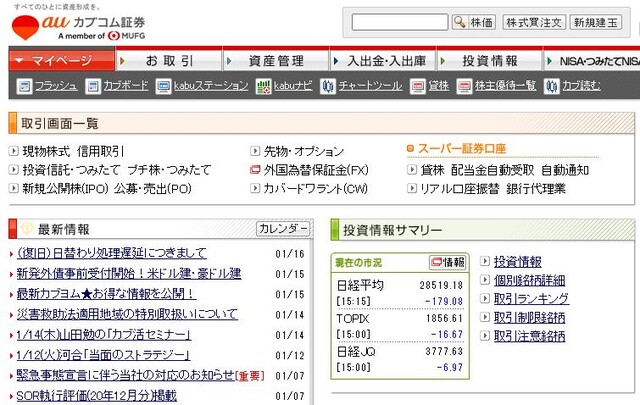640x405 pixels.
Task: Expand the マイページ menu tab
Action: [x=61, y=61]
